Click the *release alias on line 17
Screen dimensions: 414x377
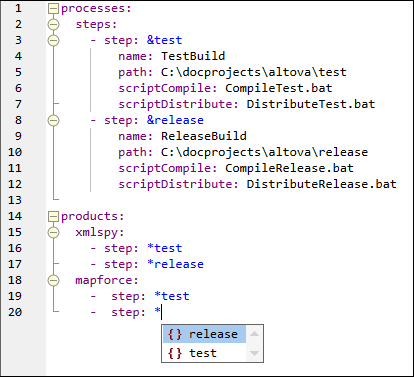tap(175, 264)
